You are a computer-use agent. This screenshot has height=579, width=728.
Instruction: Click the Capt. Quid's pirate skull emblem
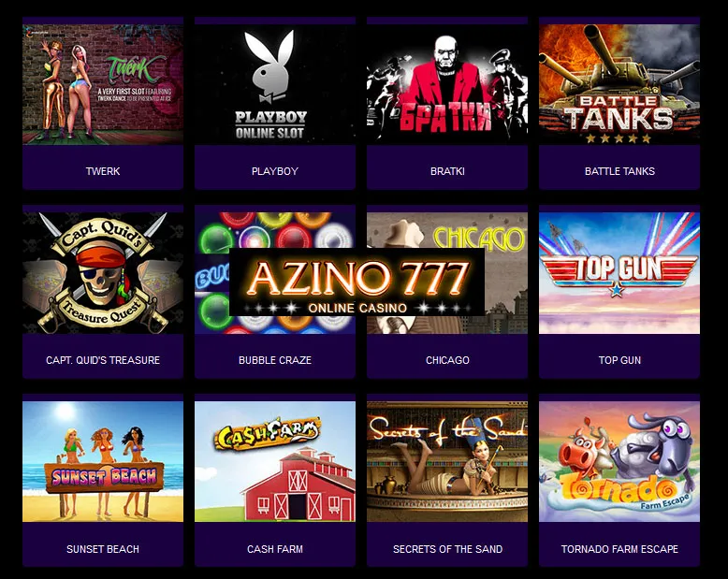pyautogui.click(x=103, y=273)
